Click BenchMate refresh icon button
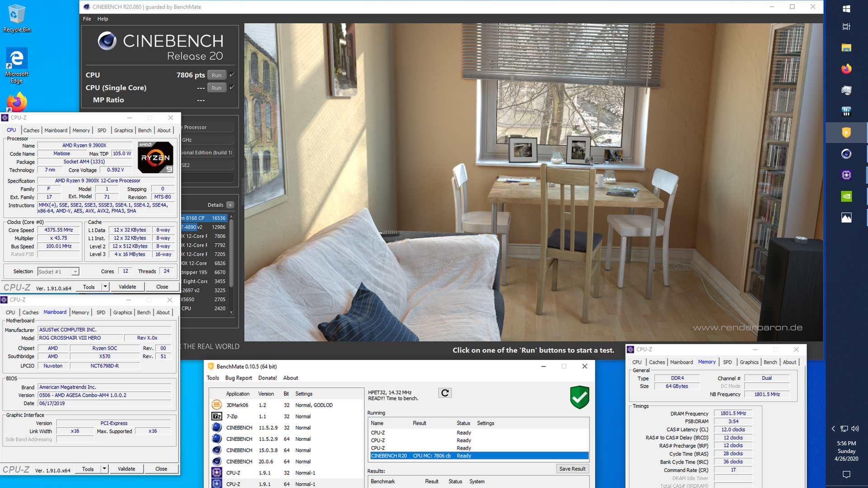Screen dimensions: 868x488 click(445, 393)
